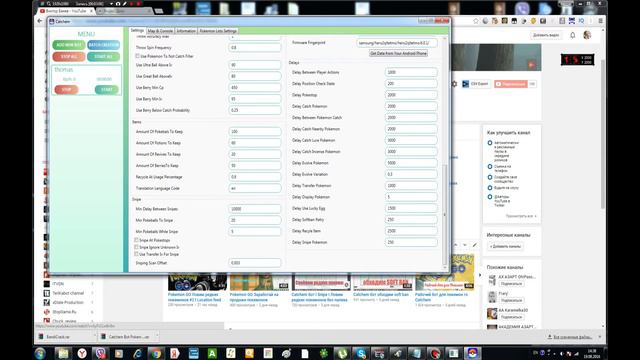Click the BATCH CREATION button

[103, 45]
